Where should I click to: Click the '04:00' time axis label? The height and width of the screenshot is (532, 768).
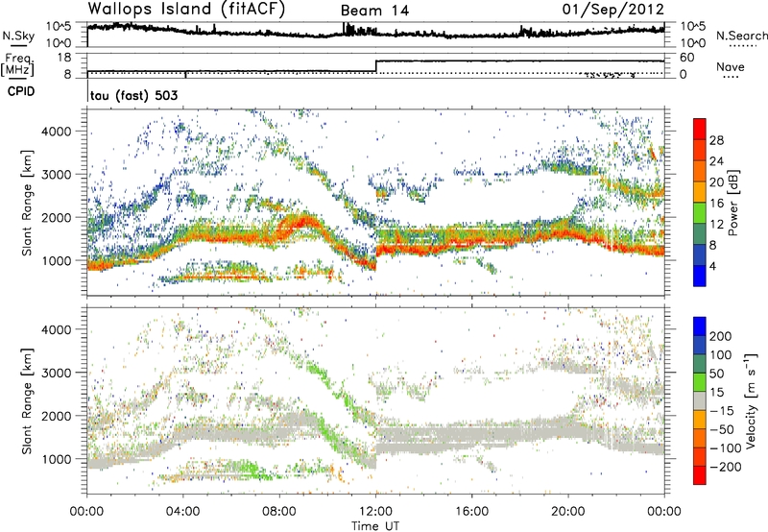[183, 512]
